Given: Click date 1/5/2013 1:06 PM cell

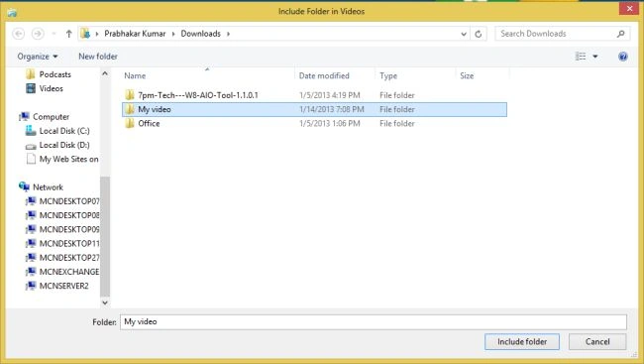Looking at the screenshot, I should (x=329, y=123).
